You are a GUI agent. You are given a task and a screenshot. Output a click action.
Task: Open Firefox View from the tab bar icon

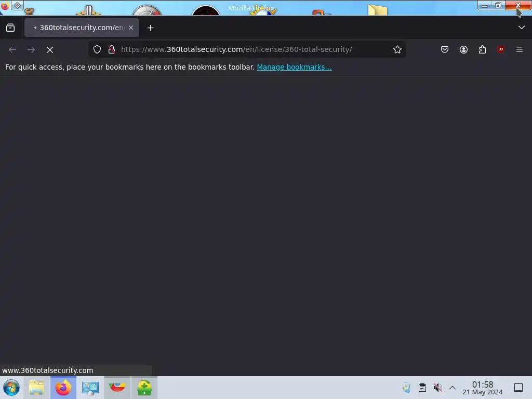[x=10, y=28]
